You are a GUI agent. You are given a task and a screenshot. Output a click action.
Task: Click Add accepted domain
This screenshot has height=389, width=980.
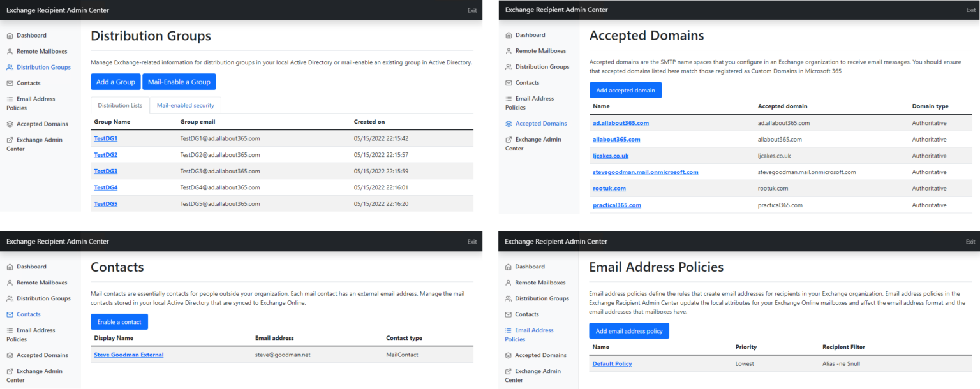625,90
